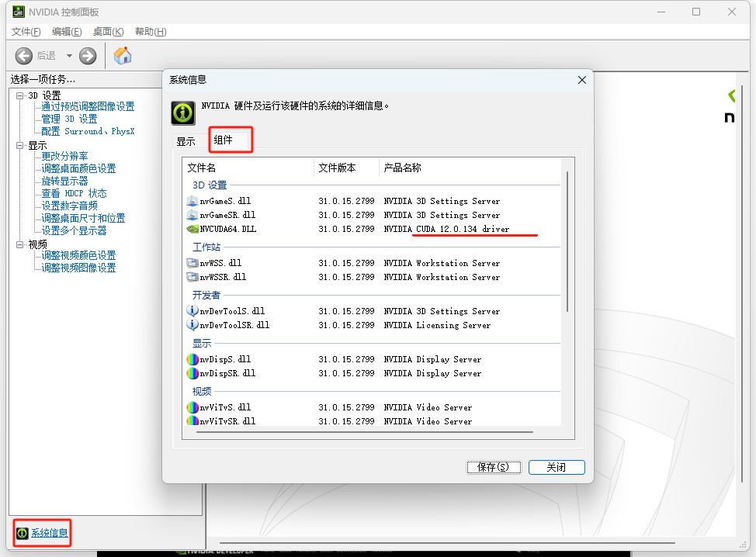Open the home page via the house icon

123,55
